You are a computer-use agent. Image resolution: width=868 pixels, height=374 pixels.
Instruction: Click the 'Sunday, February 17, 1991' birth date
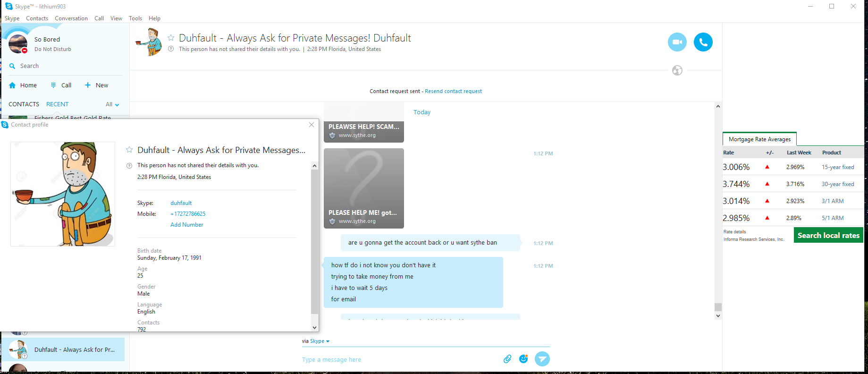point(169,258)
